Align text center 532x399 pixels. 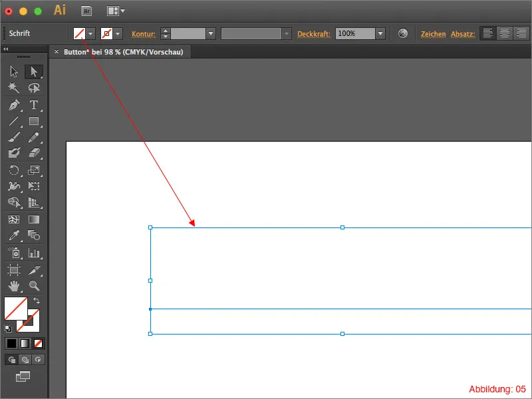[505, 33]
